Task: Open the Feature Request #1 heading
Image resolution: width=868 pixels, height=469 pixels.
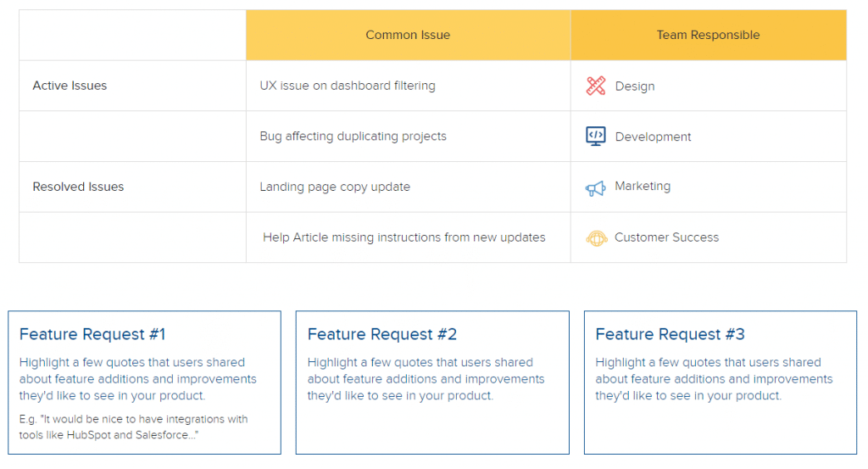Action: tap(92, 334)
